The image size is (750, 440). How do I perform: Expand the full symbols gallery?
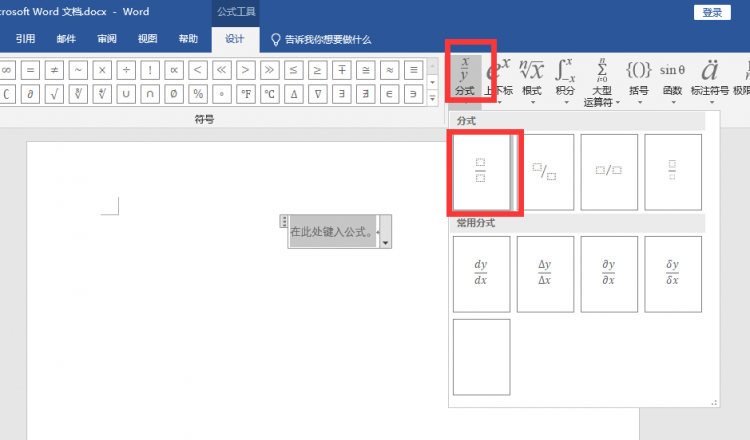(x=432, y=99)
